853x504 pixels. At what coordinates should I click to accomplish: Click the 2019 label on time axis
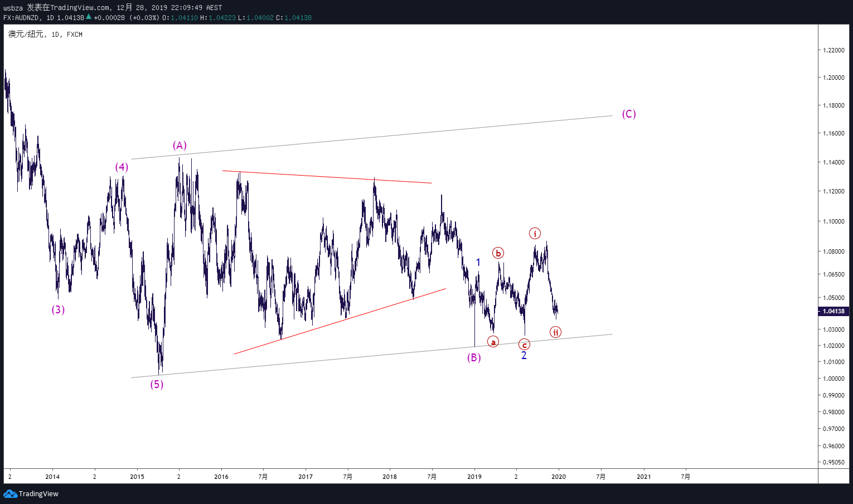(474, 477)
